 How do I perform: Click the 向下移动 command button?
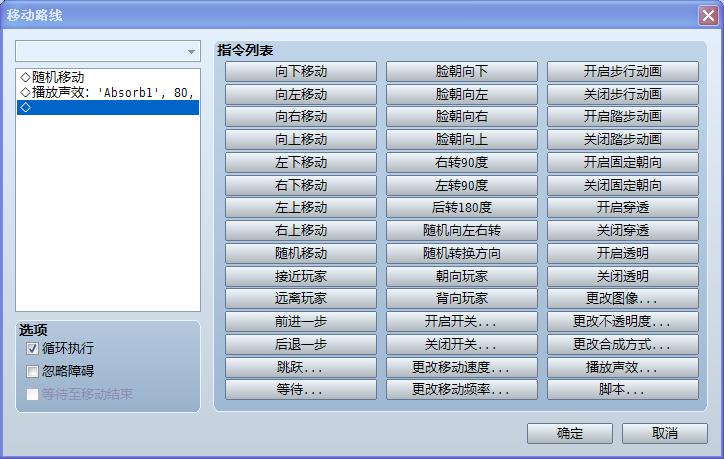tap(301, 72)
